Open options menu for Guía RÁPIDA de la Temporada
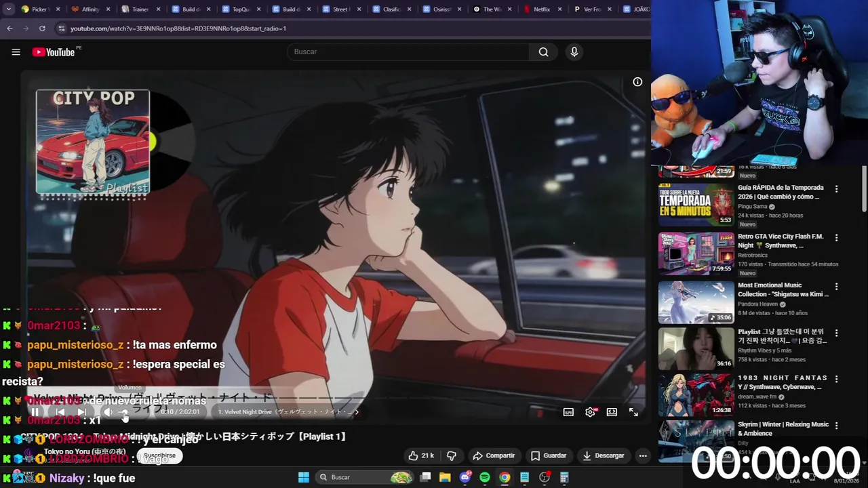The width and height of the screenshot is (868, 488). (x=836, y=189)
